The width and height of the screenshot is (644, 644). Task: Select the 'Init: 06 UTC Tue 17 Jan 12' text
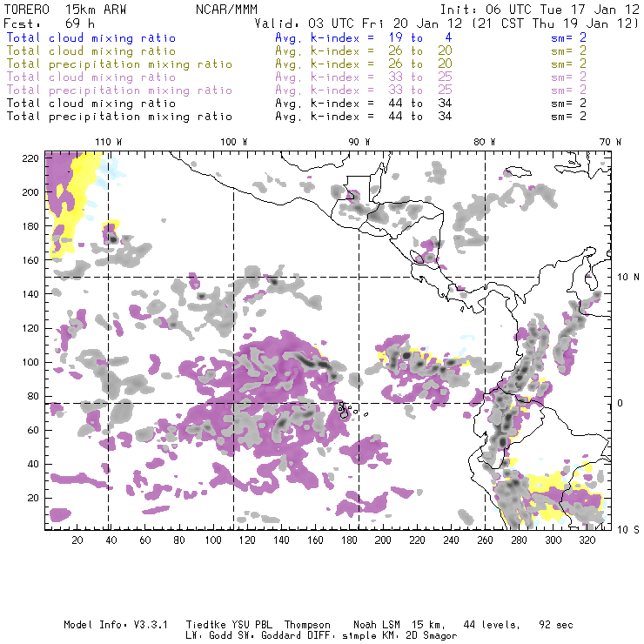(540, 9)
